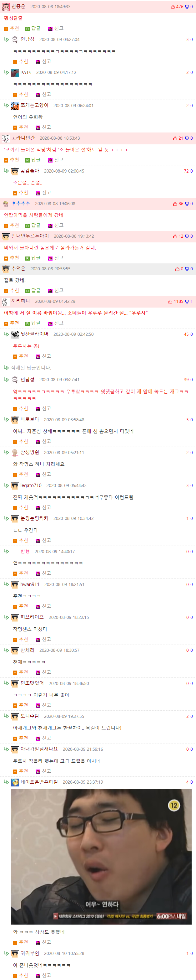Viewport: 196px width, 980px height.
Task: Open 쪼개는고양이 profile avatar
Action: 15,106
